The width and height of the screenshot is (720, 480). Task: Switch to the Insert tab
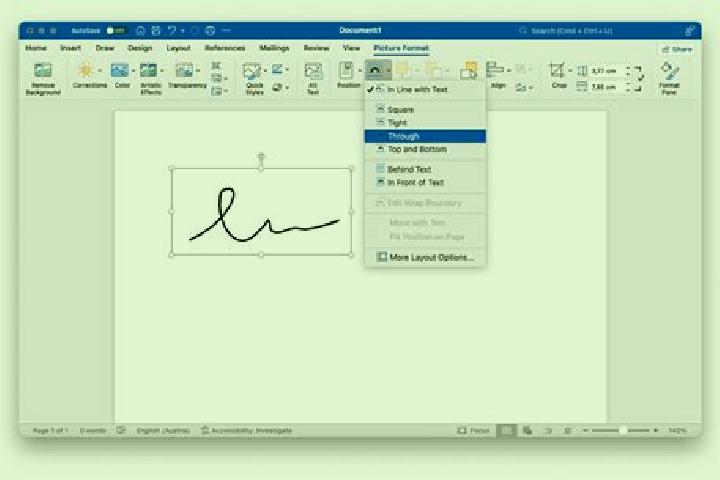click(x=71, y=48)
